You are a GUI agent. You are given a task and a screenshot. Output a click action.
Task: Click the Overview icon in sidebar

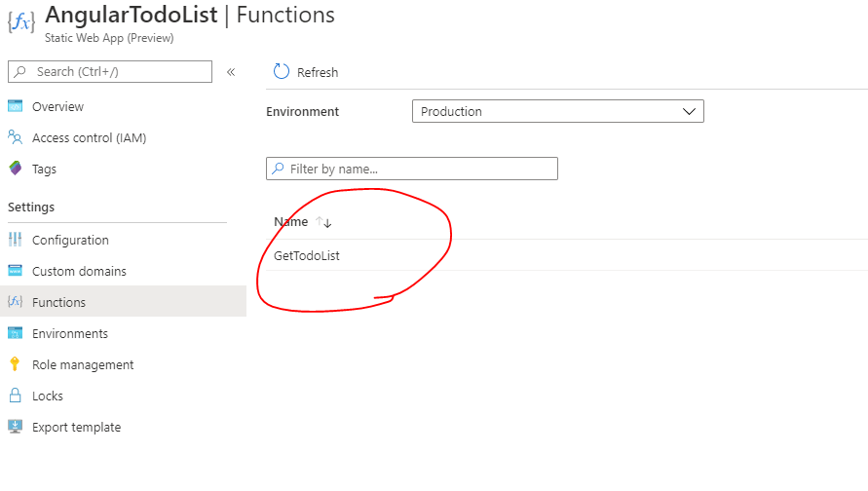(x=15, y=106)
